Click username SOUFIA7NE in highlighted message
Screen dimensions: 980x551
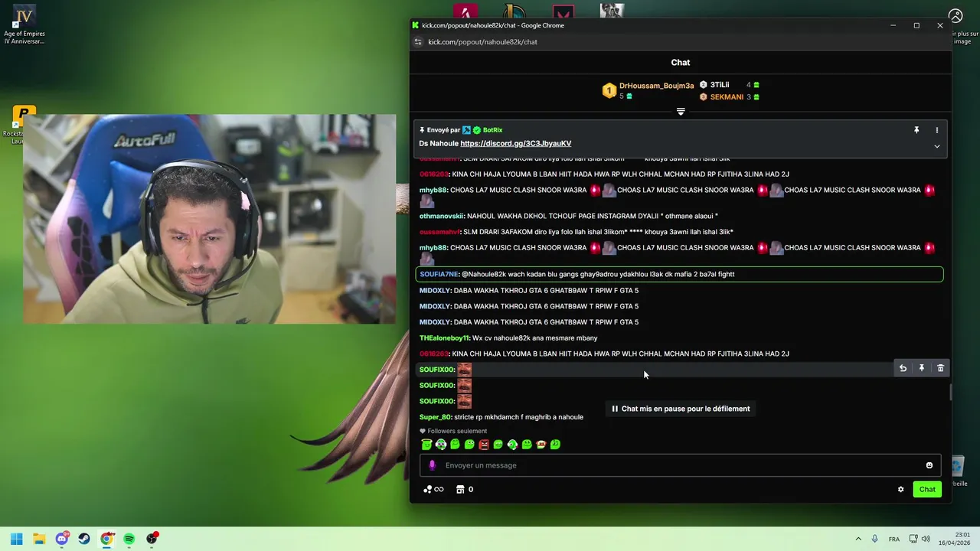pyautogui.click(x=439, y=274)
